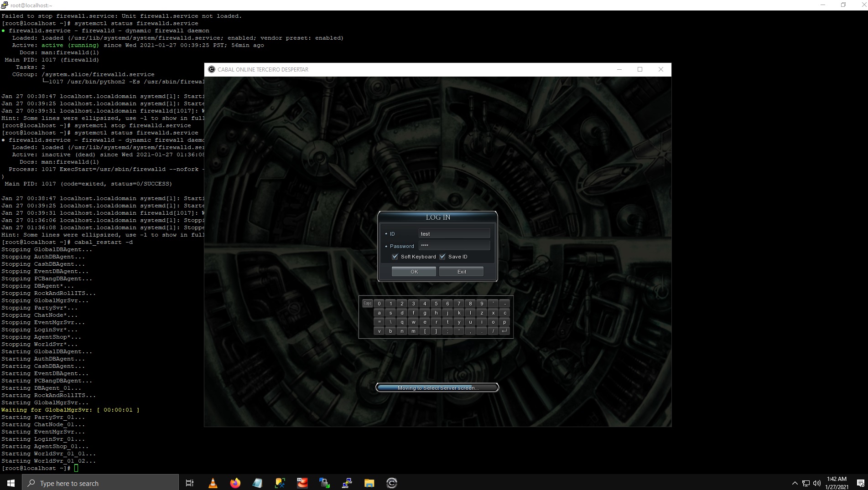Tap the 'e' key on soft keyboard
The height and width of the screenshot is (490, 868).
point(425,322)
